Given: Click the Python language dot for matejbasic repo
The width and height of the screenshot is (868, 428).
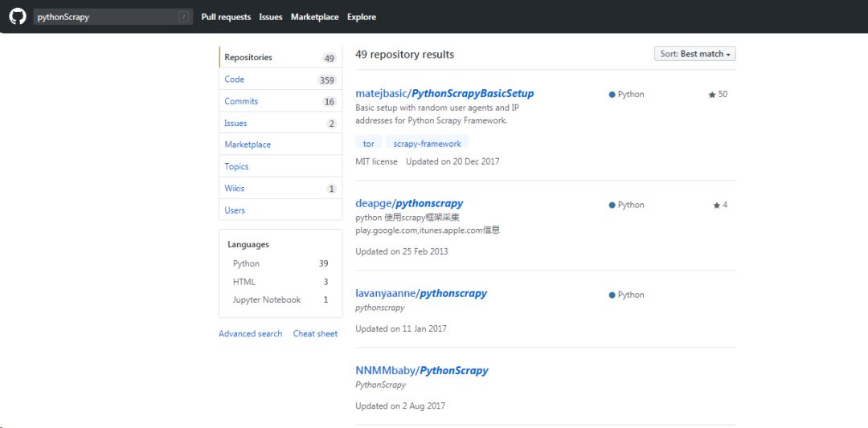Looking at the screenshot, I should pos(612,95).
